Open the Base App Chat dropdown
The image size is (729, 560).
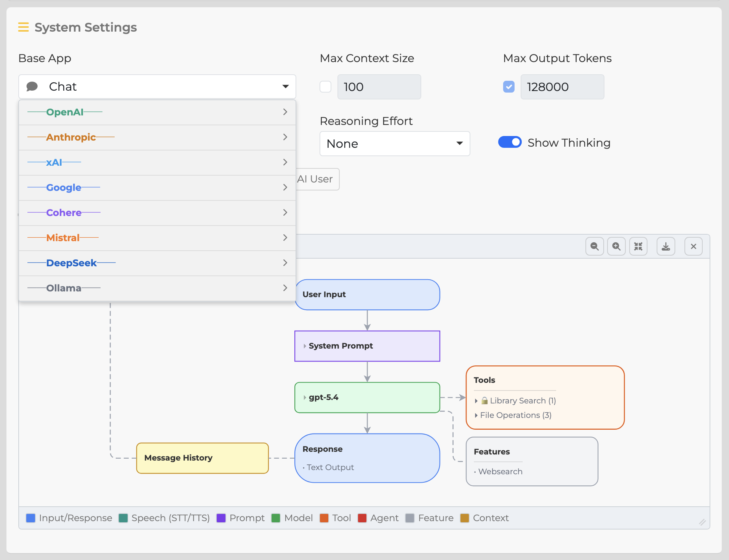pyautogui.click(x=157, y=86)
